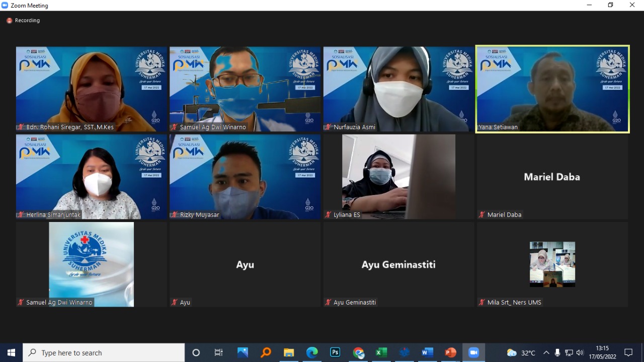The height and width of the screenshot is (362, 644).
Task: Click muted mic icon beside Lyliana ES
Action: (328, 215)
